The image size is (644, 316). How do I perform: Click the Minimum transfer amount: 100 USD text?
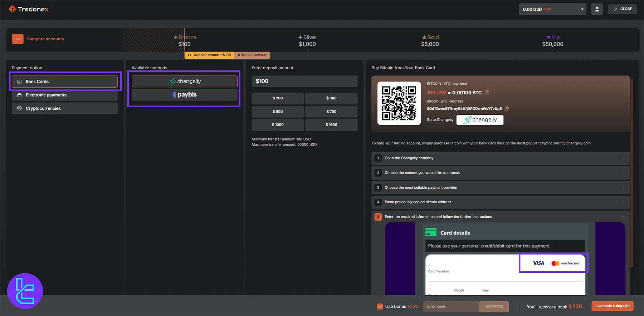[x=281, y=139]
